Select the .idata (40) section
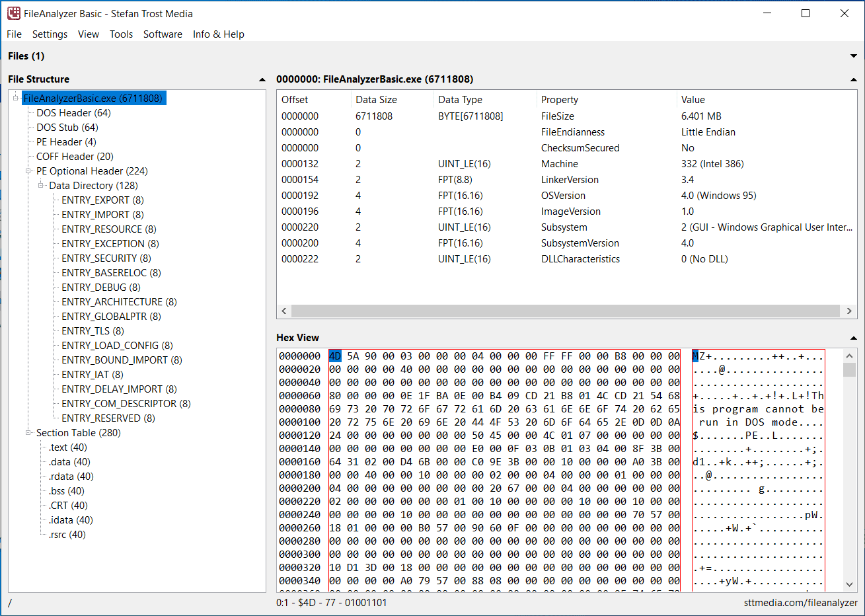865x616 pixels. [x=71, y=520]
